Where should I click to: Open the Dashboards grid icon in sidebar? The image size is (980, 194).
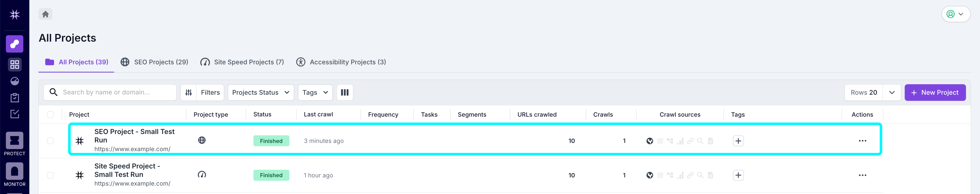(15, 65)
